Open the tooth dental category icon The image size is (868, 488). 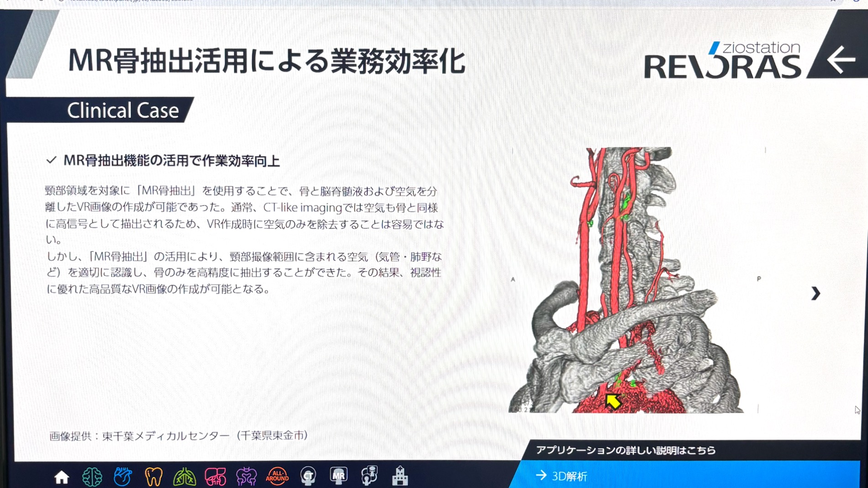click(153, 477)
